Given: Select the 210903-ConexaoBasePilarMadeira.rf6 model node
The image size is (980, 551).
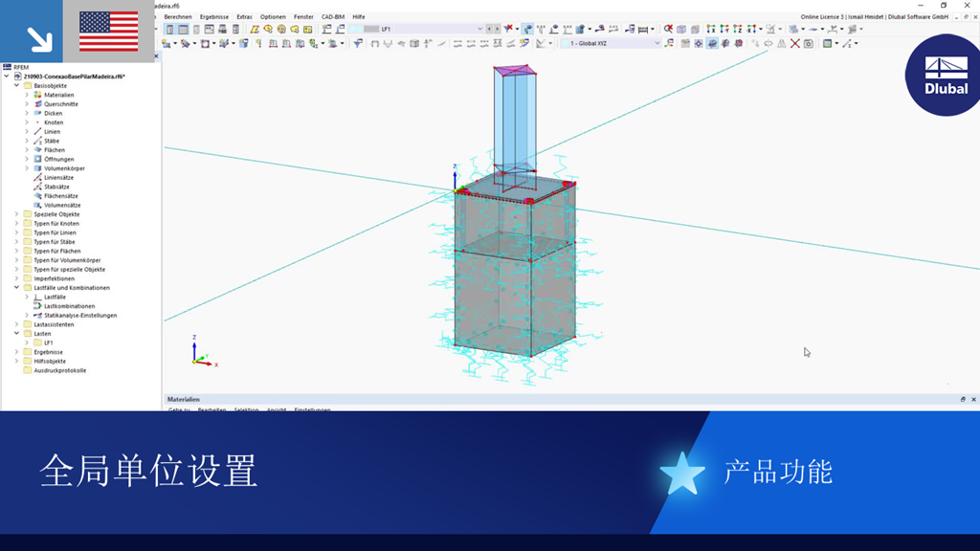Looking at the screenshot, I should [74, 77].
